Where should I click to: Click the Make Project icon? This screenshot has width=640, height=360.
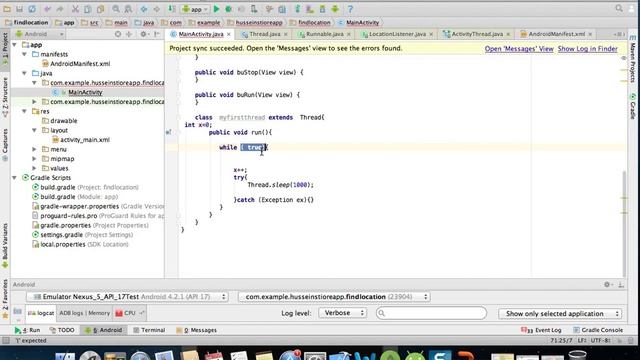172,9
